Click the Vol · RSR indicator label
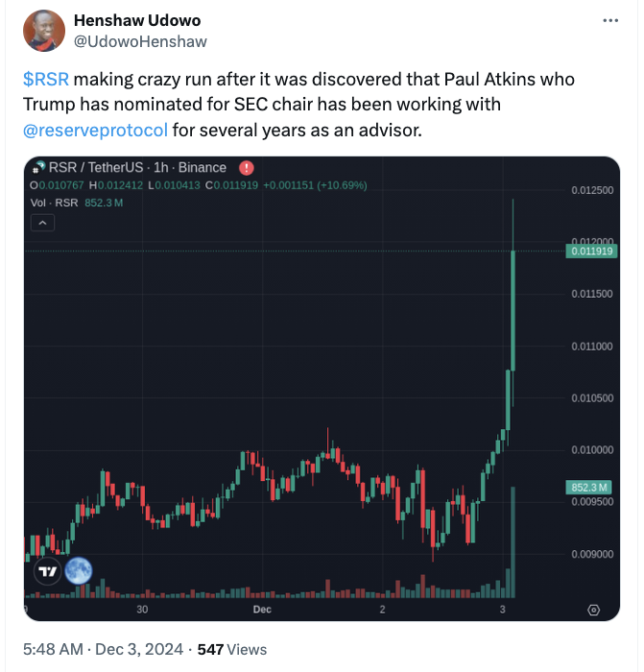 54,203
